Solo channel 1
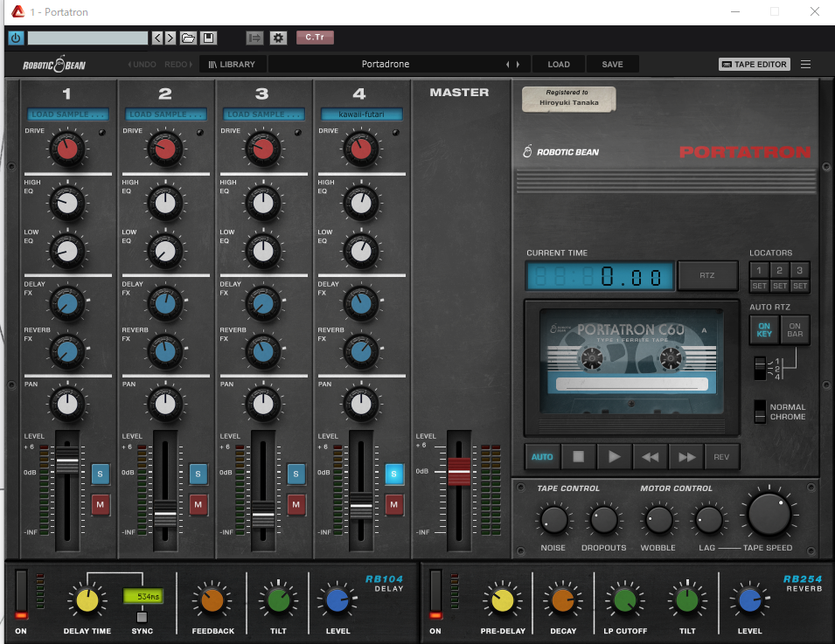Image resolution: width=835 pixels, height=644 pixels. pos(101,474)
